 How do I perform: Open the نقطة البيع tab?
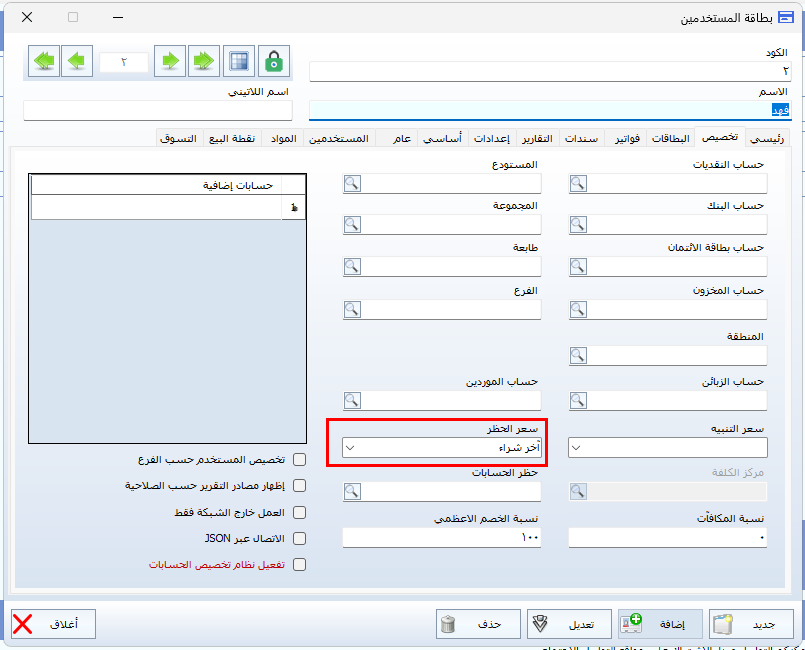pyautogui.click(x=231, y=138)
